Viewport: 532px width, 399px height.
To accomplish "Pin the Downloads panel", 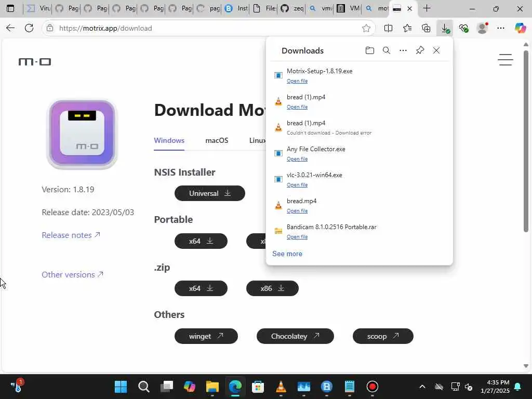I will (420, 50).
